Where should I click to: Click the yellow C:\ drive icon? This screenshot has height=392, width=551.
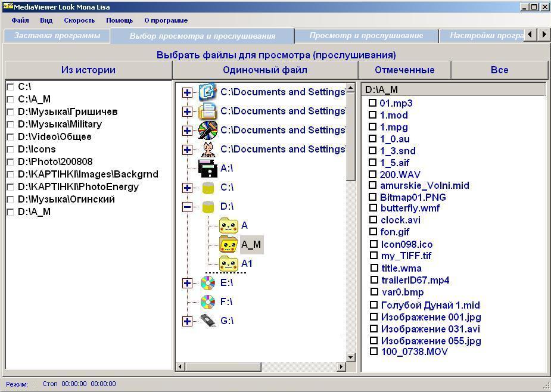click(x=208, y=188)
